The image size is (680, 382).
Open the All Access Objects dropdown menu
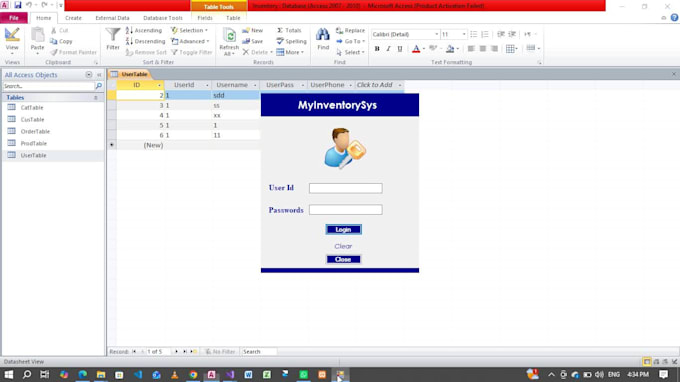(x=89, y=75)
